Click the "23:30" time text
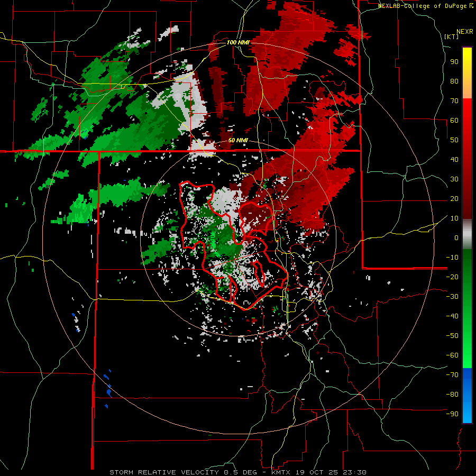 [354, 472]
